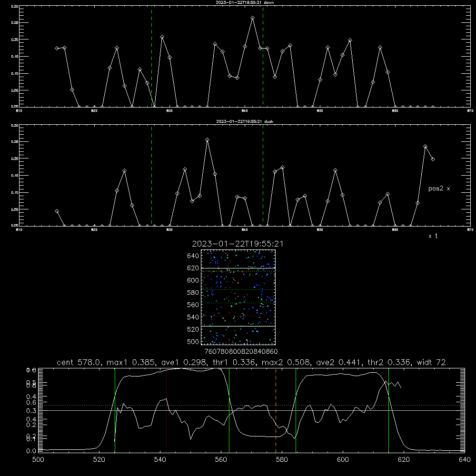Click the '500' x-axis label of bottom plot
The width and height of the screenshot is (476, 476).
coord(38,460)
